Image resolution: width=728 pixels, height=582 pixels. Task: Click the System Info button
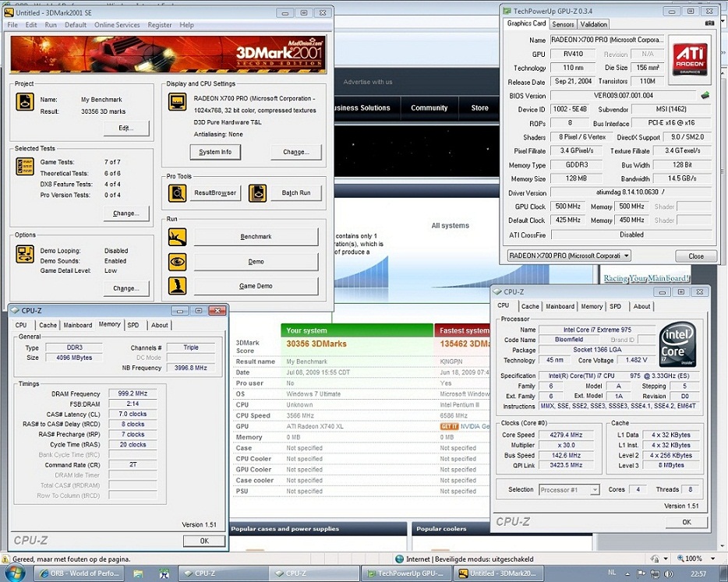tap(215, 152)
